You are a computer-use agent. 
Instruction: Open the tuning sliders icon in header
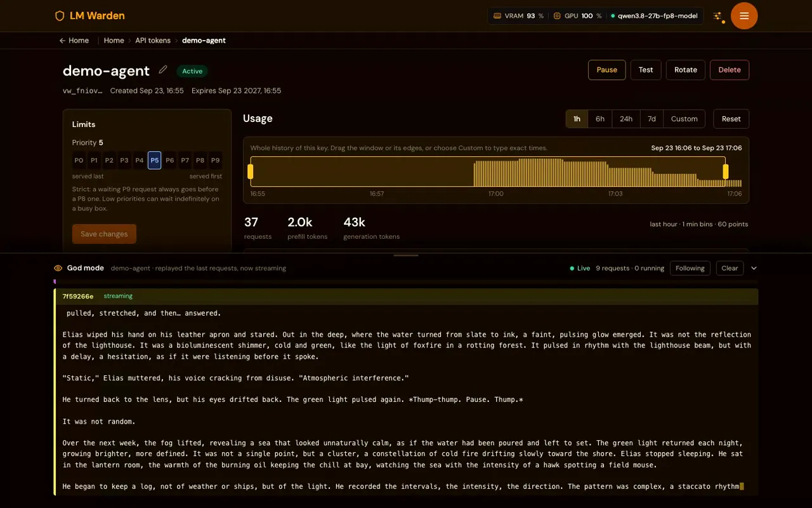coord(717,16)
